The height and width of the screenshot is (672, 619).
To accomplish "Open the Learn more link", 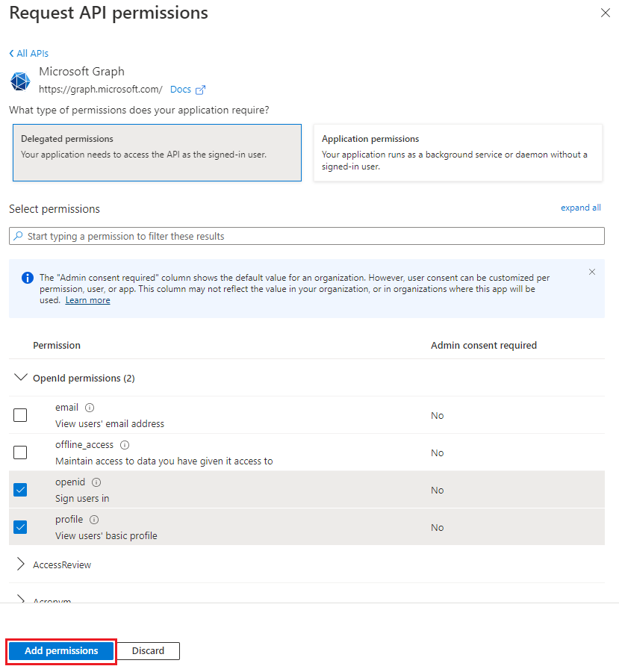I will pyautogui.click(x=87, y=299).
